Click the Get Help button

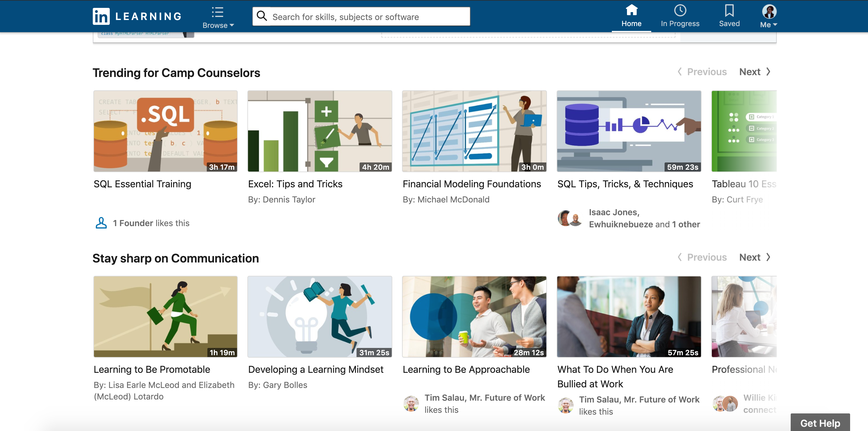coord(820,423)
